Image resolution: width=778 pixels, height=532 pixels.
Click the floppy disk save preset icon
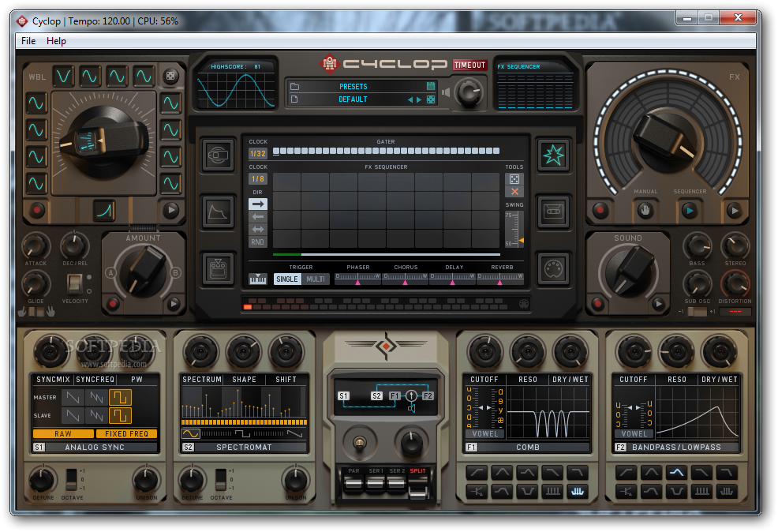click(431, 86)
